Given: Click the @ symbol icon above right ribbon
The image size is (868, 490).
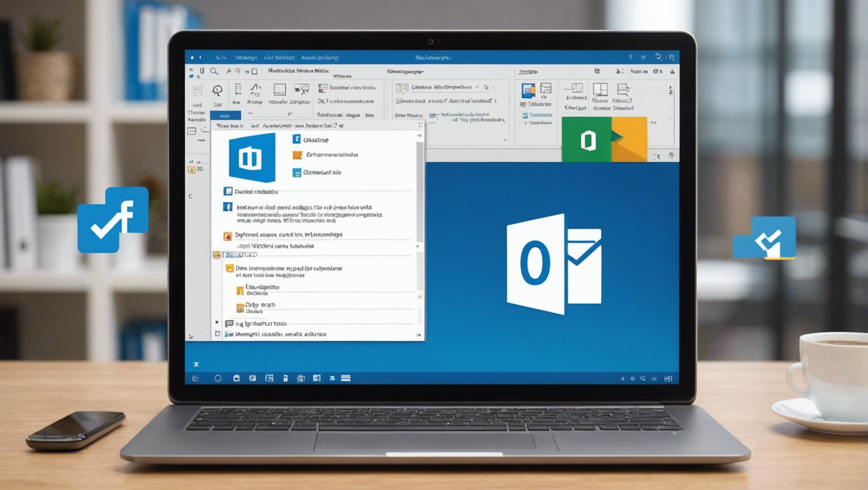Looking at the screenshot, I should [656, 71].
